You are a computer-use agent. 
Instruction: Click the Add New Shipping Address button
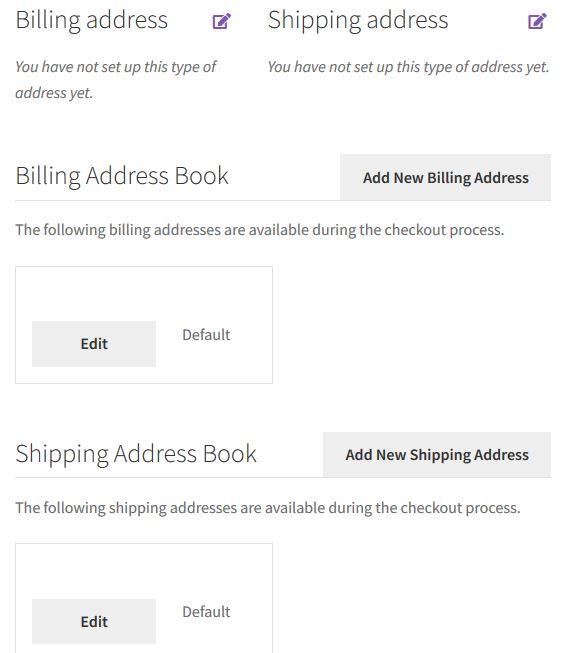coord(437,454)
